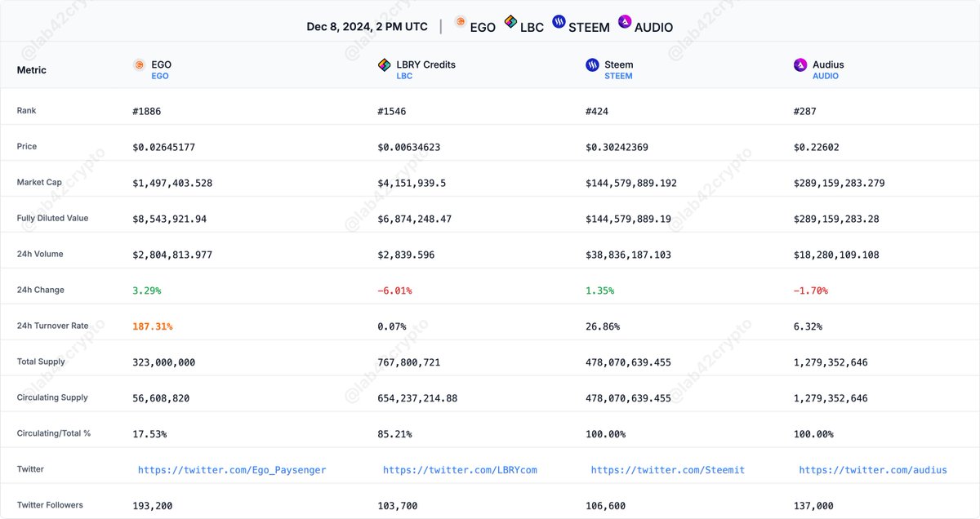Click the red −6.01% change value
Viewport: 980px width, 519px height.
point(394,291)
